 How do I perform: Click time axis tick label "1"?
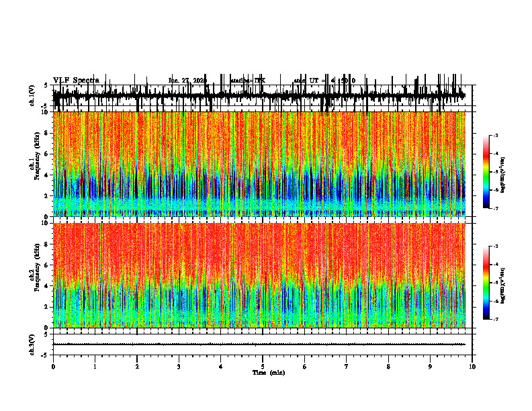[95, 367]
